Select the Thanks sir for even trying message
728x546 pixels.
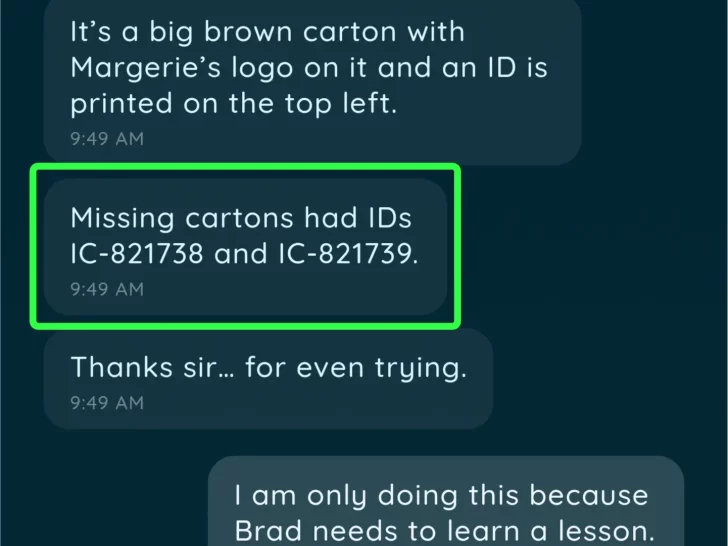point(268,379)
